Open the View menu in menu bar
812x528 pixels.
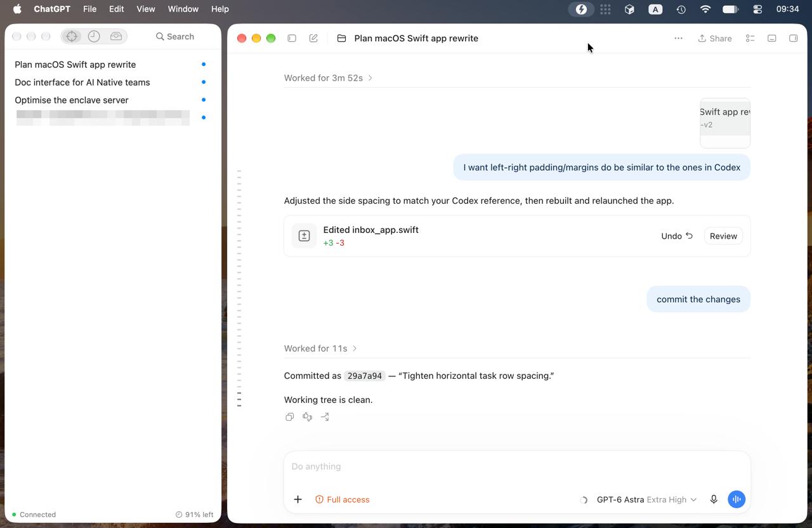tap(145, 9)
